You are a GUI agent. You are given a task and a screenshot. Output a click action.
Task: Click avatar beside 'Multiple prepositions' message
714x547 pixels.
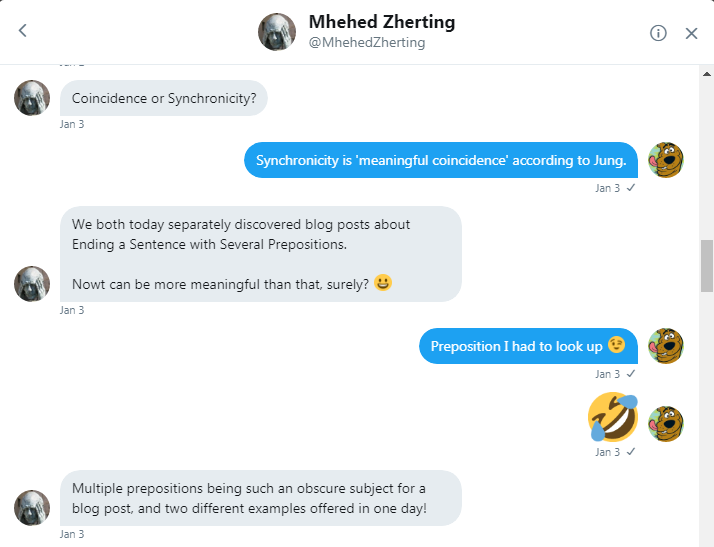tap(32, 507)
